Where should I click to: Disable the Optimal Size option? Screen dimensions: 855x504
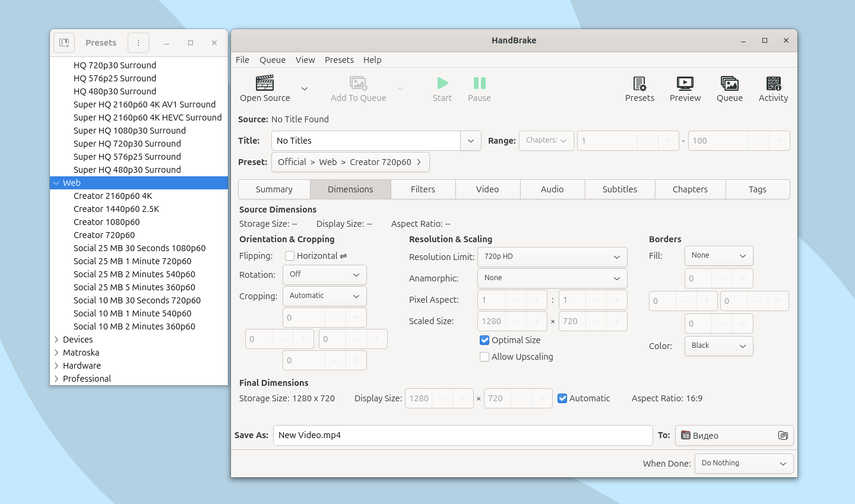[484, 340]
